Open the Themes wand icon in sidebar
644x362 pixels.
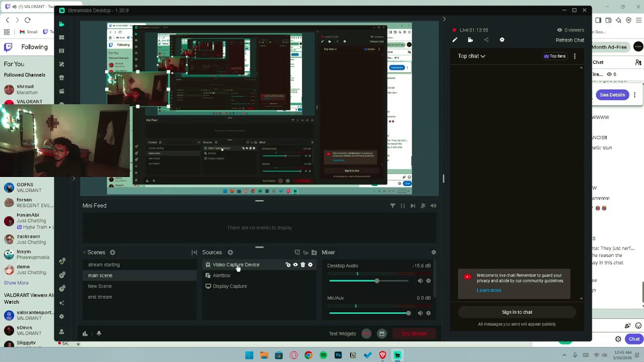pyautogui.click(x=61, y=64)
